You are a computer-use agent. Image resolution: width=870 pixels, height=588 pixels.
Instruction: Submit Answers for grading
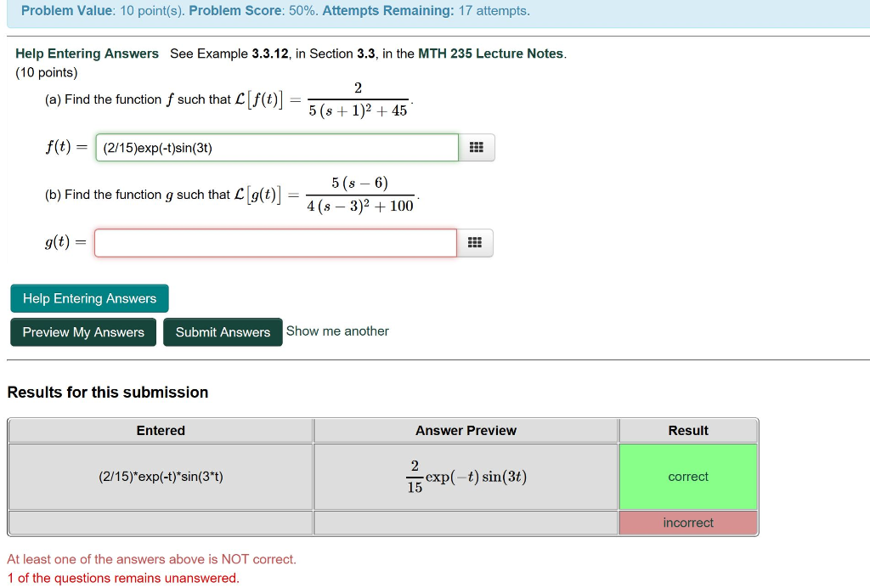pos(223,332)
